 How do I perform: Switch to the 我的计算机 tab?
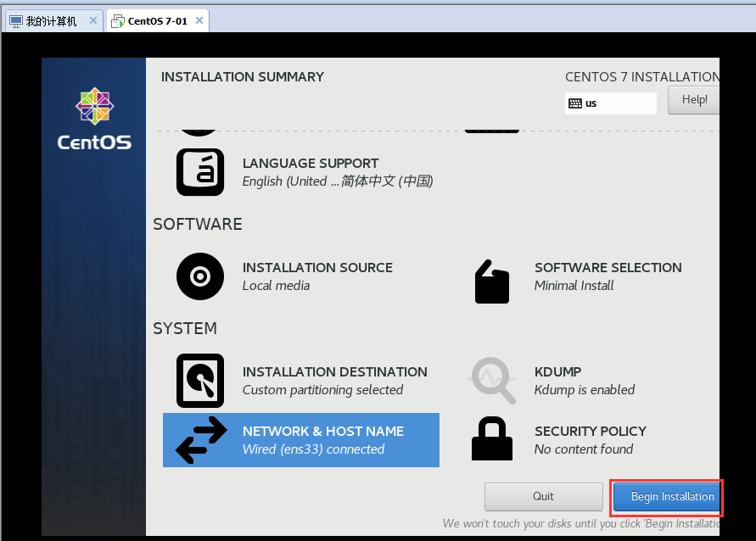(53, 21)
